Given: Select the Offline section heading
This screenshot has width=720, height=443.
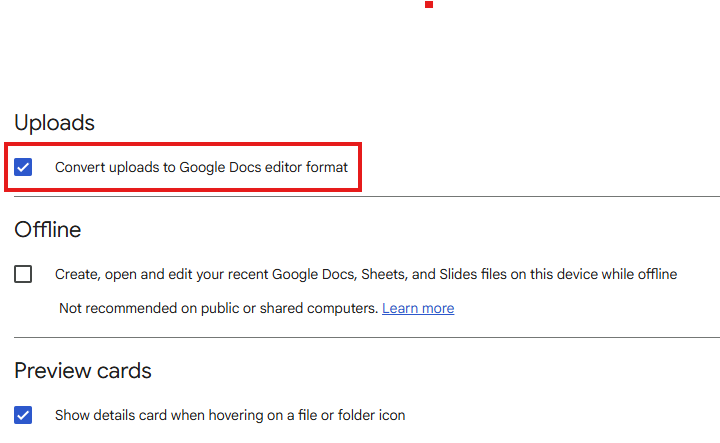Looking at the screenshot, I should pyautogui.click(x=47, y=230).
